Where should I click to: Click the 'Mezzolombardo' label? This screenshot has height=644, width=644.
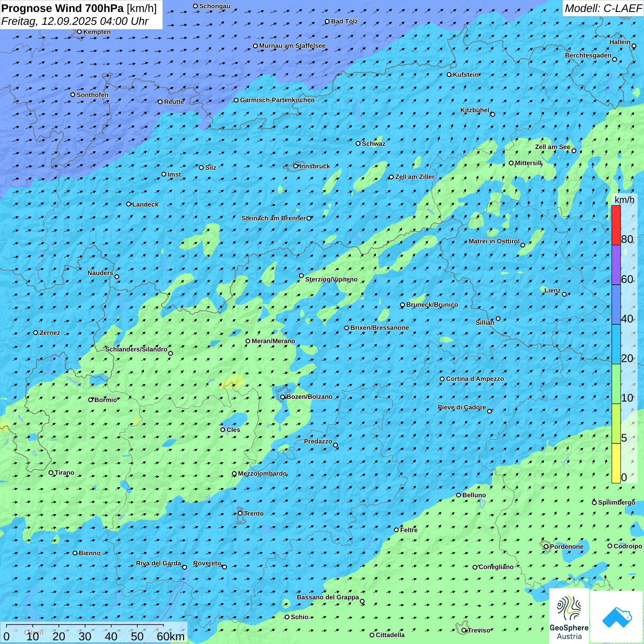(262, 473)
